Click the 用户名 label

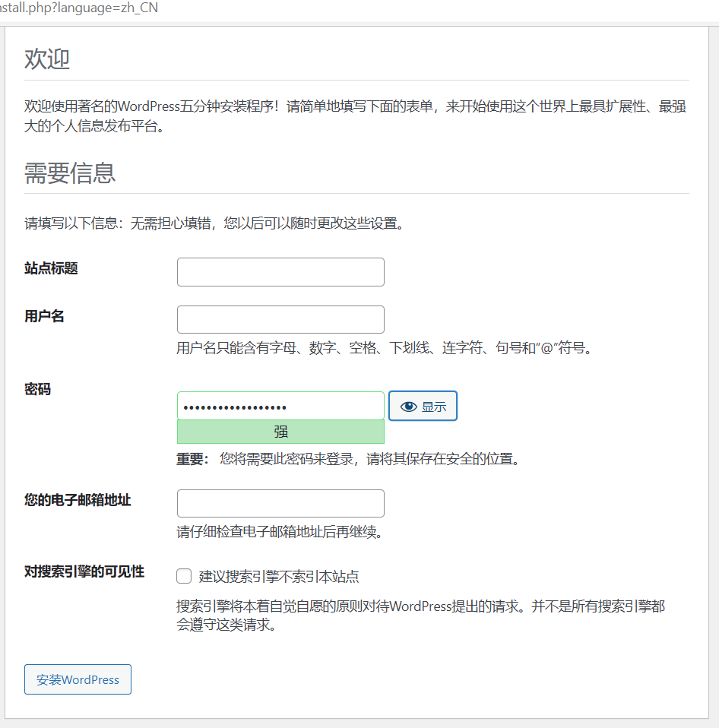(44, 317)
